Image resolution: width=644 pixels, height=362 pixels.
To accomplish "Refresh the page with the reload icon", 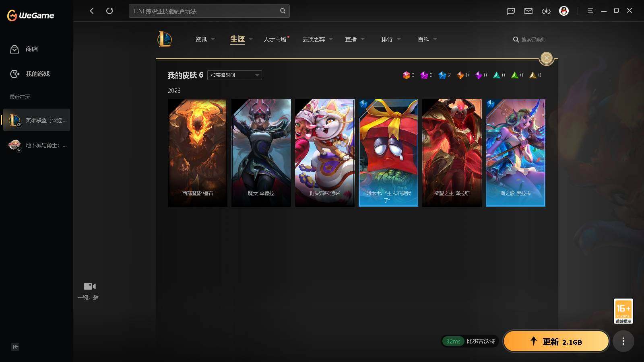I will tap(109, 11).
